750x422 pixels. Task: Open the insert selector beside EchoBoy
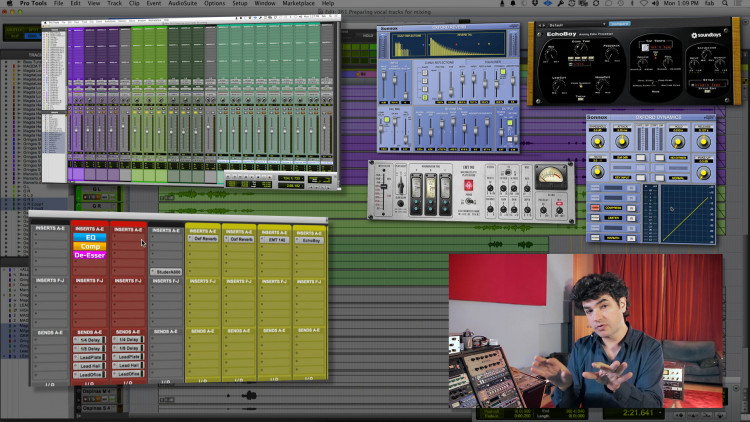298,241
